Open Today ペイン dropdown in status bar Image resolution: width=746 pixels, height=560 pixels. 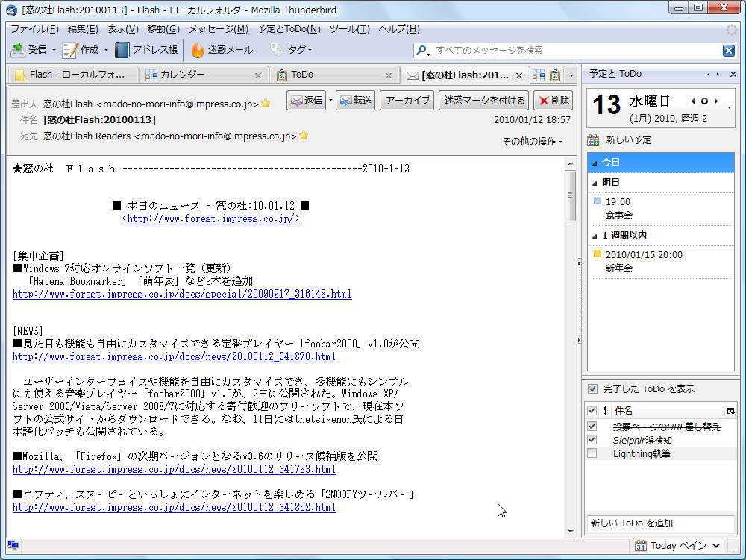pos(716,546)
